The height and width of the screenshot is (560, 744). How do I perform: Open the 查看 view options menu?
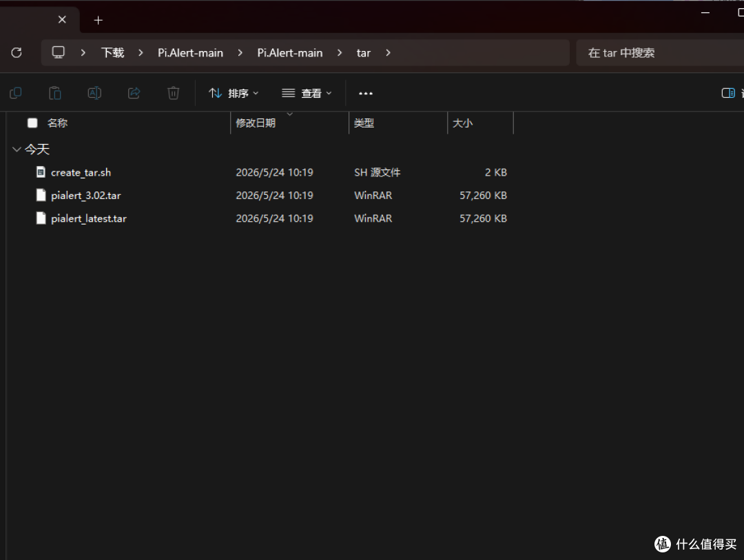tap(307, 94)
